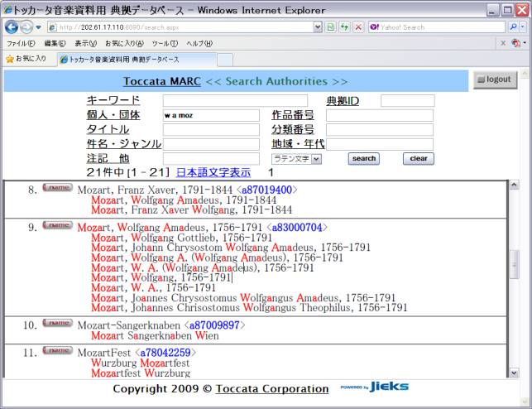
Task: Click the 注記 他 text field
Action: (211, 158)
